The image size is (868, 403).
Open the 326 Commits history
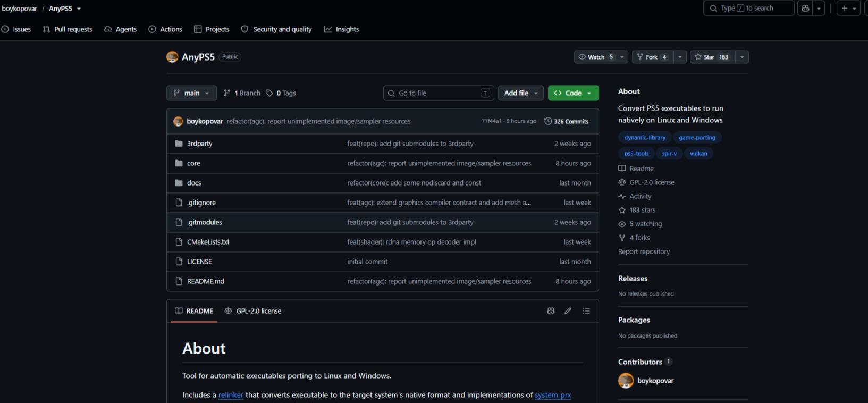click(567, 121)
